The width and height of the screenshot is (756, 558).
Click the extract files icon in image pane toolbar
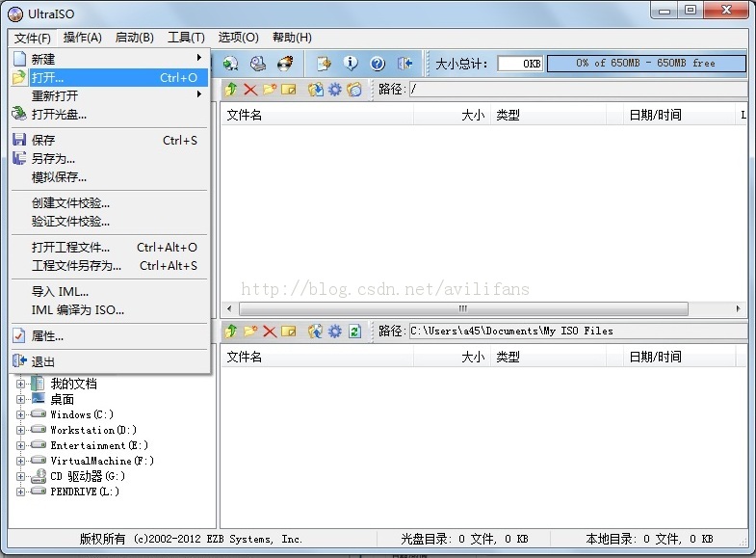click(316, 90)
